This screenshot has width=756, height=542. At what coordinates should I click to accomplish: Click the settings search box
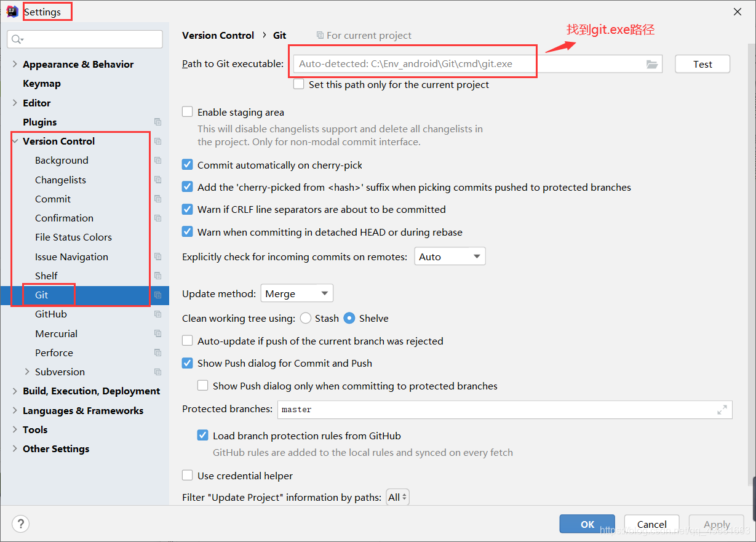[x=85, y=39]
